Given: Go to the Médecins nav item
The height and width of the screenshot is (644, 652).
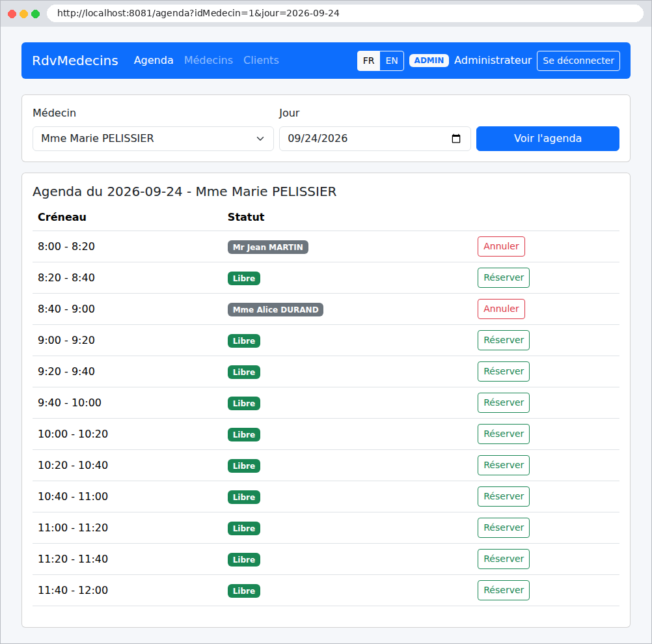Looking at the screenshot, I should 208,61.
